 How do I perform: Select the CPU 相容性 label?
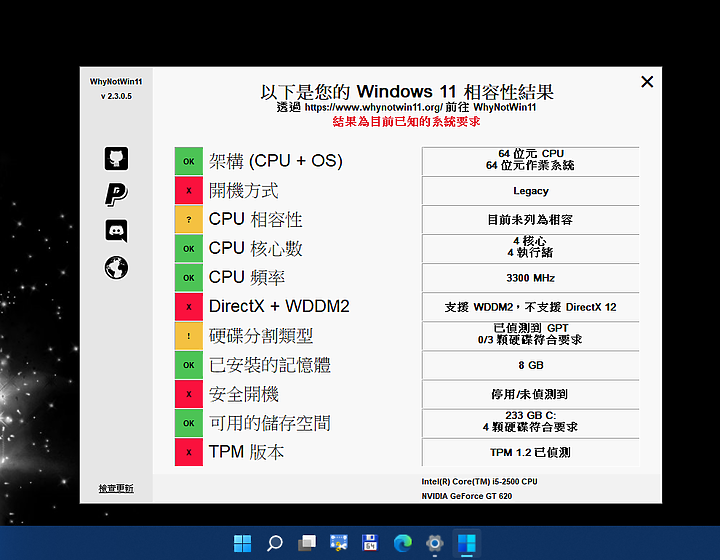click(x=255, y=219)
